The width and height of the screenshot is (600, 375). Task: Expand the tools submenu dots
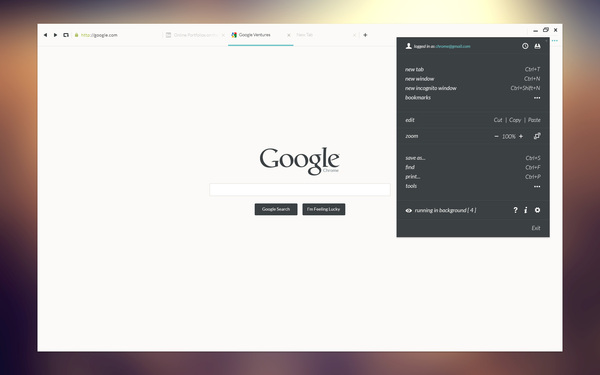(537, 187)
